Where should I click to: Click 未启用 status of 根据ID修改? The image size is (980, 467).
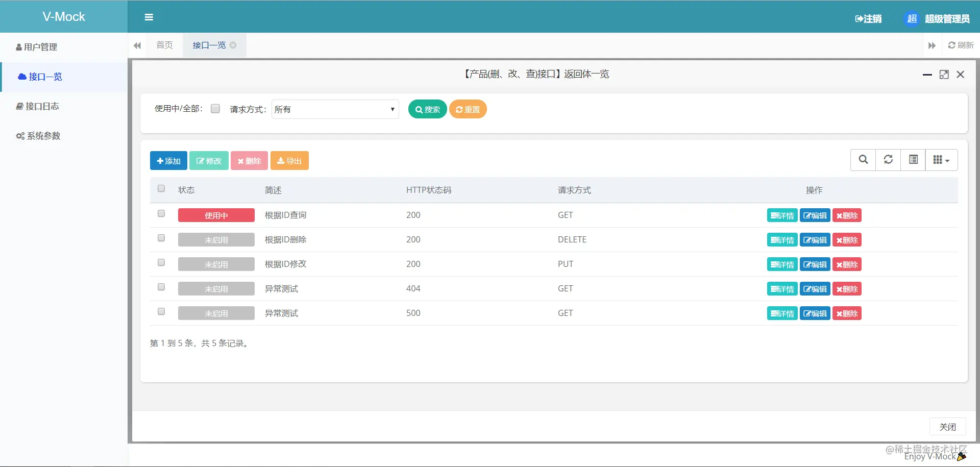pos(216,264)
